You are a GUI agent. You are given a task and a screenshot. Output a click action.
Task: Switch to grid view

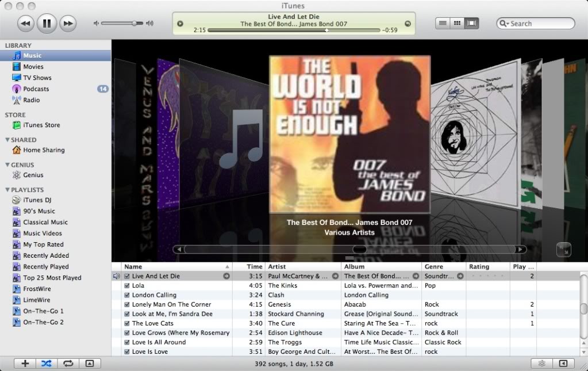(457, 23)
